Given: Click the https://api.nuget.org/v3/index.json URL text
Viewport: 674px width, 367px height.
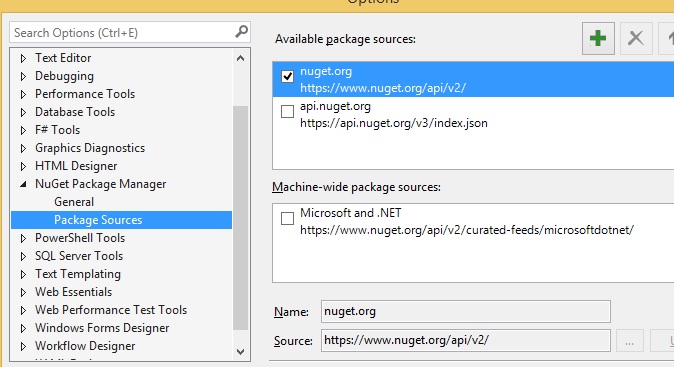Looking at the screenshot, I should (394, 123).
